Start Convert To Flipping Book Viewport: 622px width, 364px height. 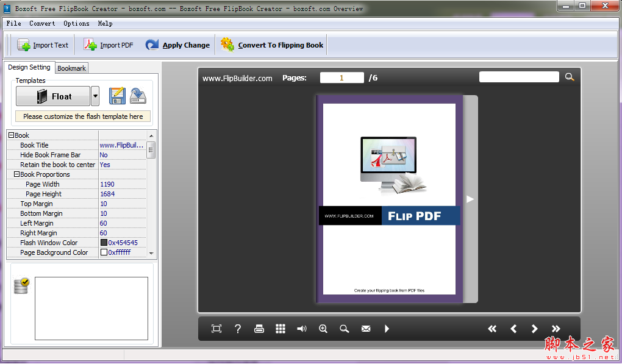coord(271,45)
